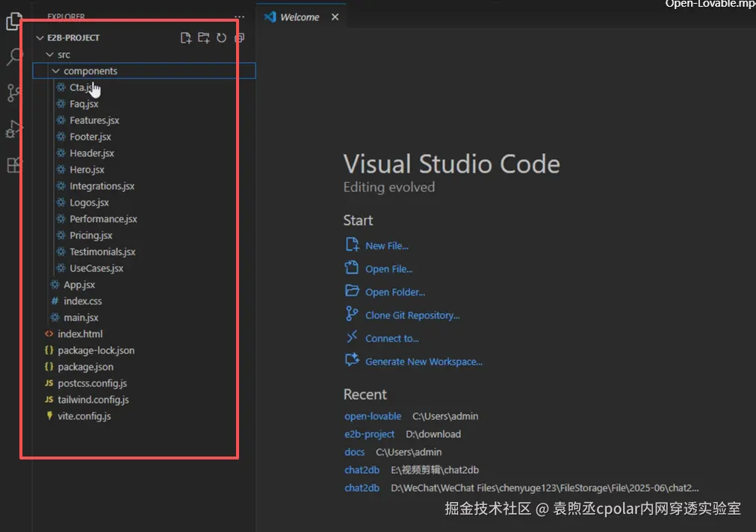
Task: Collapse all folders in Explorer
Action: 239,38
